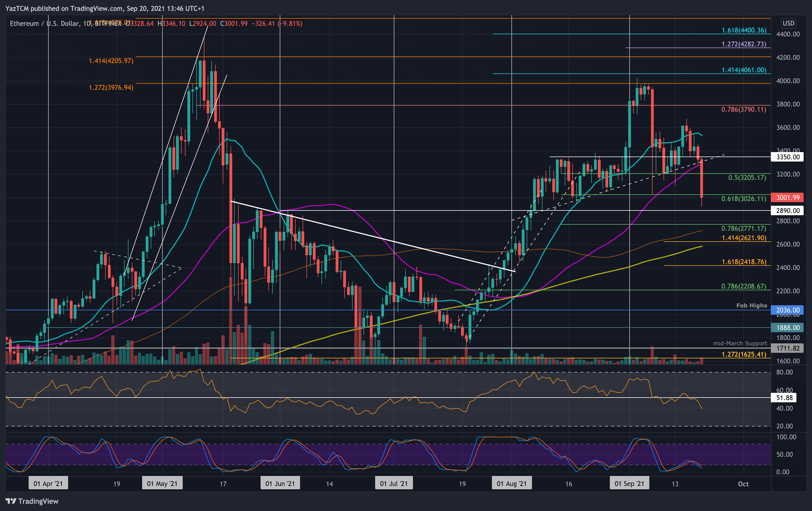
Task: Click the high value H3346.10 in the legend
Action: pyautogui.click(x=171, y=24)
